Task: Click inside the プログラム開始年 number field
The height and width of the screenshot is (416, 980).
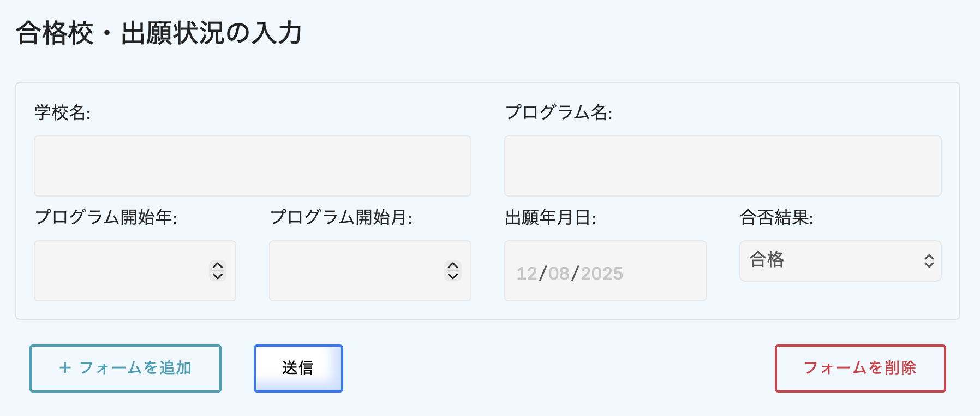Action: pyautogui.click(x=120, y=271)
